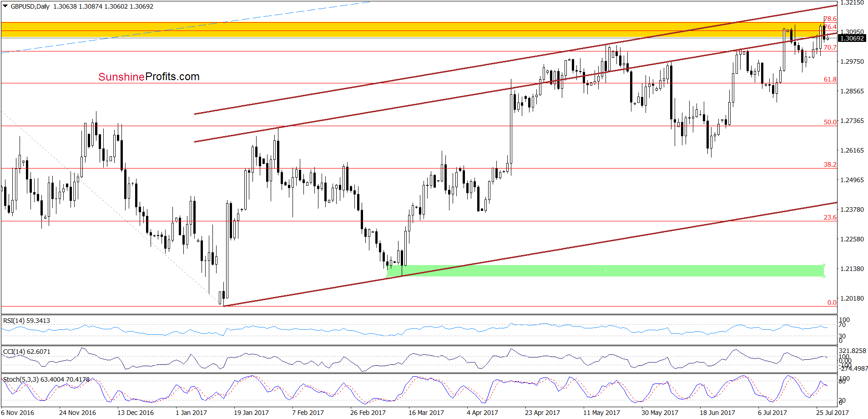The image size is (868, 419).
Task: Click the 70 level on RSI scale
Action: (x=842, y=325)
